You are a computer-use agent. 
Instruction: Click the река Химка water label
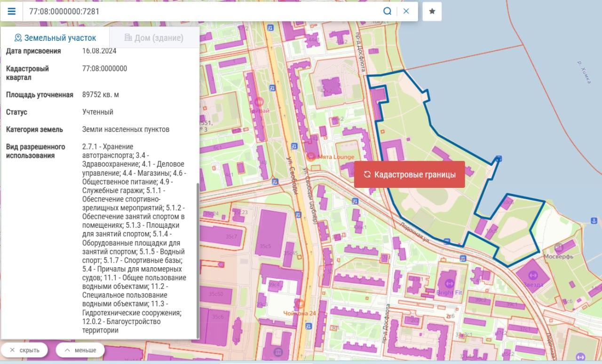(585, 72)
